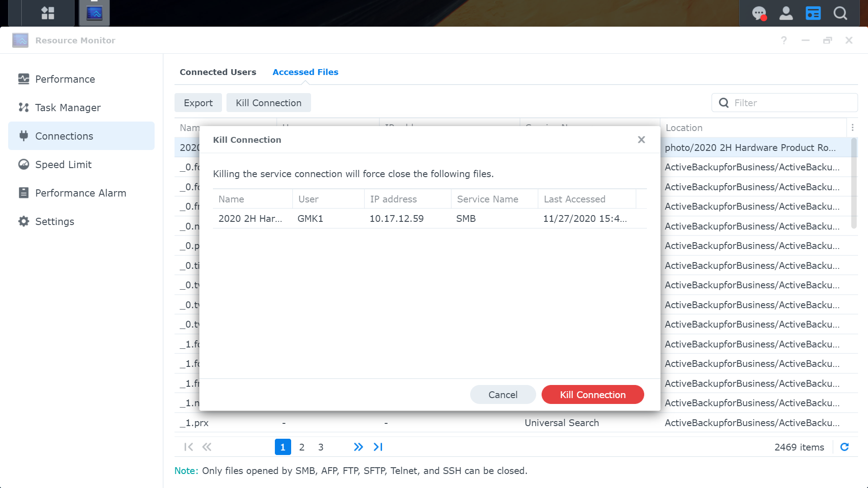The width and height of the screenshot is (868, 488).
Task: Refresh the accessed files list
Action: pos(844,447)
